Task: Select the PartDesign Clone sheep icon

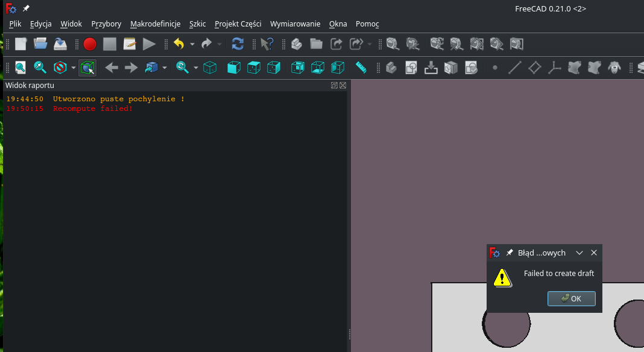Action: [614, 68]
